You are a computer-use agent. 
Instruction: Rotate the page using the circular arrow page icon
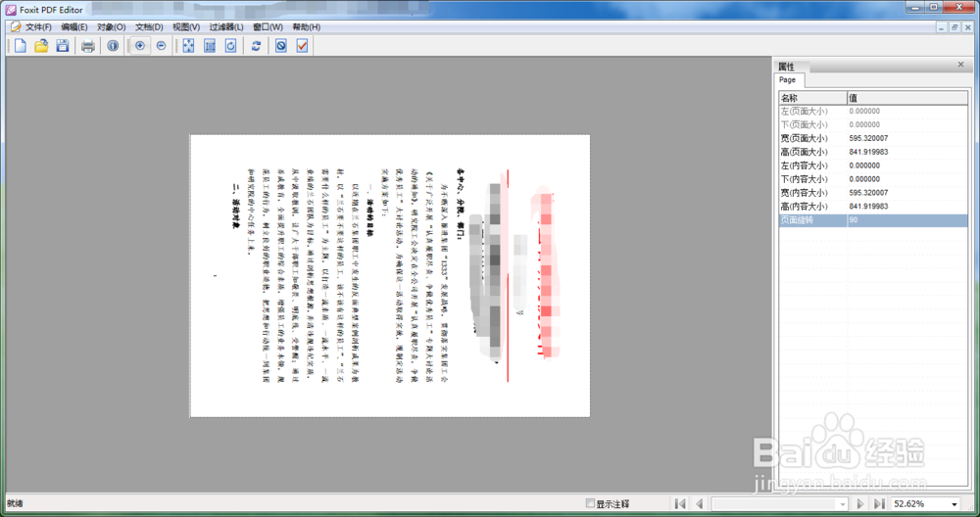coord(230,46)
